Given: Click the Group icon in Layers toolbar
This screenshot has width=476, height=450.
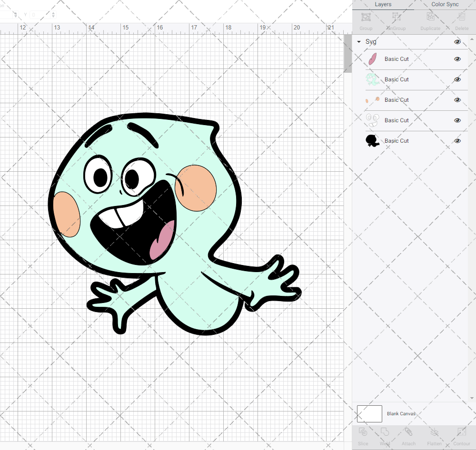Looking at the screenshot, I should point(366,17).
